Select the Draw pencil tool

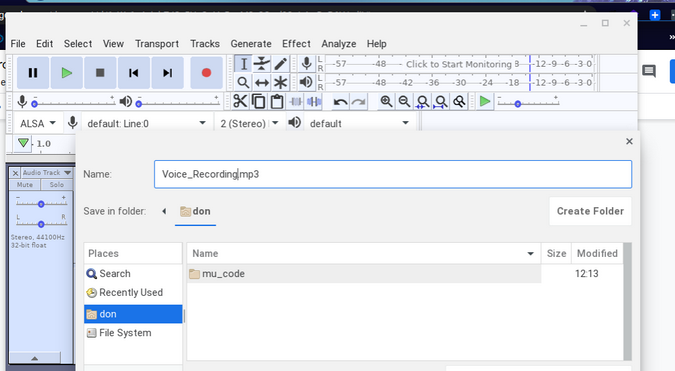click(x=280, y=64)
